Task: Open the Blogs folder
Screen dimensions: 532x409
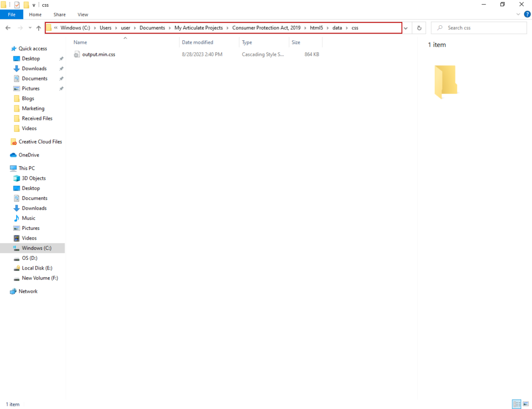Action: pyautogui.click(x=28, y=98)
